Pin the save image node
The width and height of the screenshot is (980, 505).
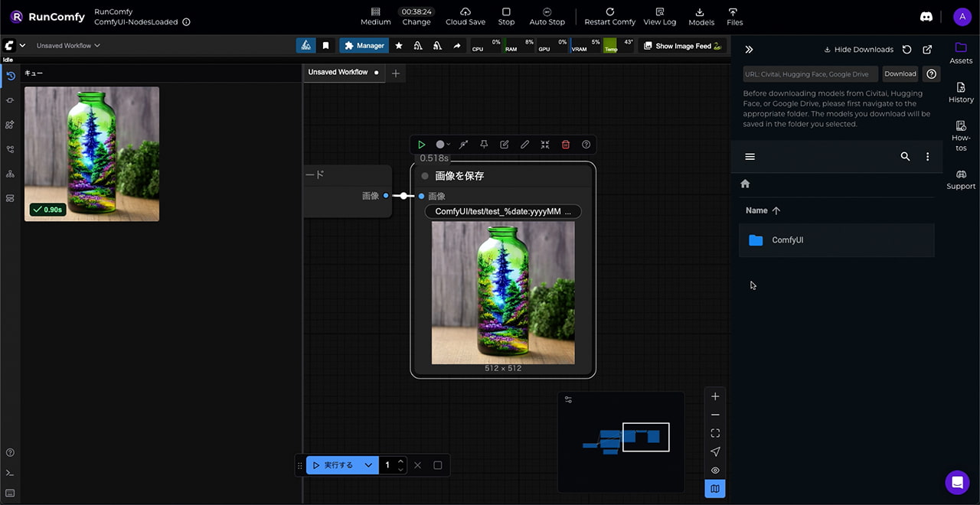[484, 145]
